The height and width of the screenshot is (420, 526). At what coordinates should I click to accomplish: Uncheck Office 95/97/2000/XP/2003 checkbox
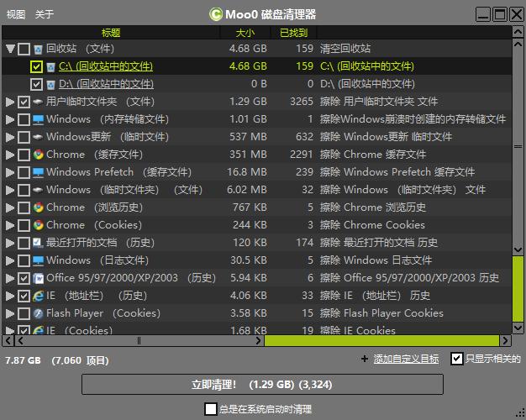click(24, 278)
